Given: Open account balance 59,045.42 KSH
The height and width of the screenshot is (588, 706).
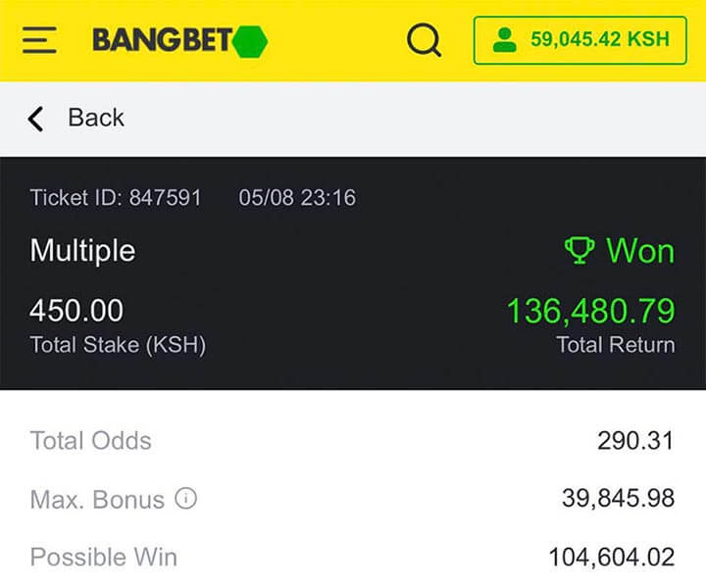Looking at the screenshot, I should (x=599, y=40).
